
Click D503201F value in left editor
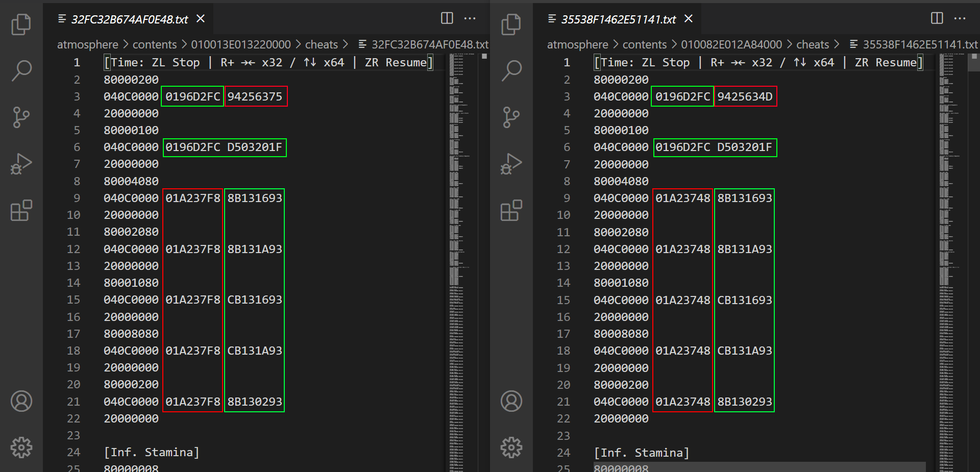pos(255,147)
